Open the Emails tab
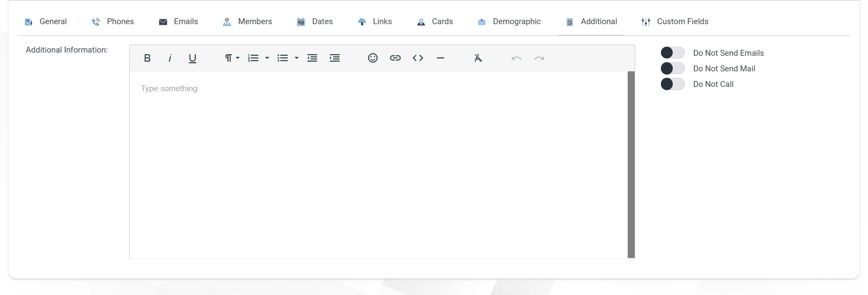 click(179, 21)
